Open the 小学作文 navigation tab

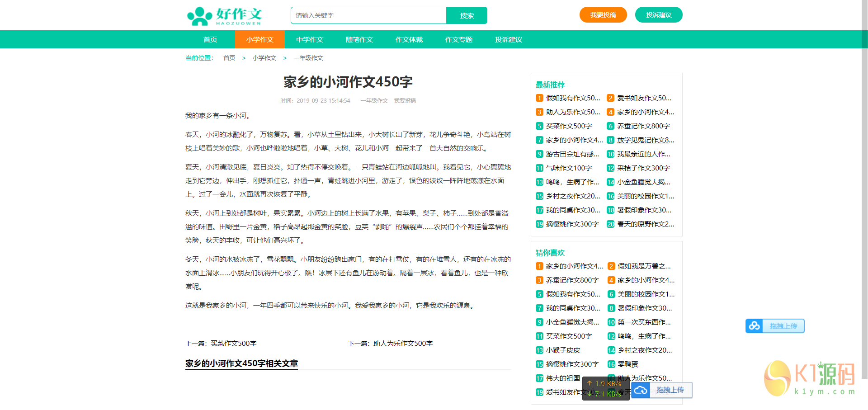point(259,40)
